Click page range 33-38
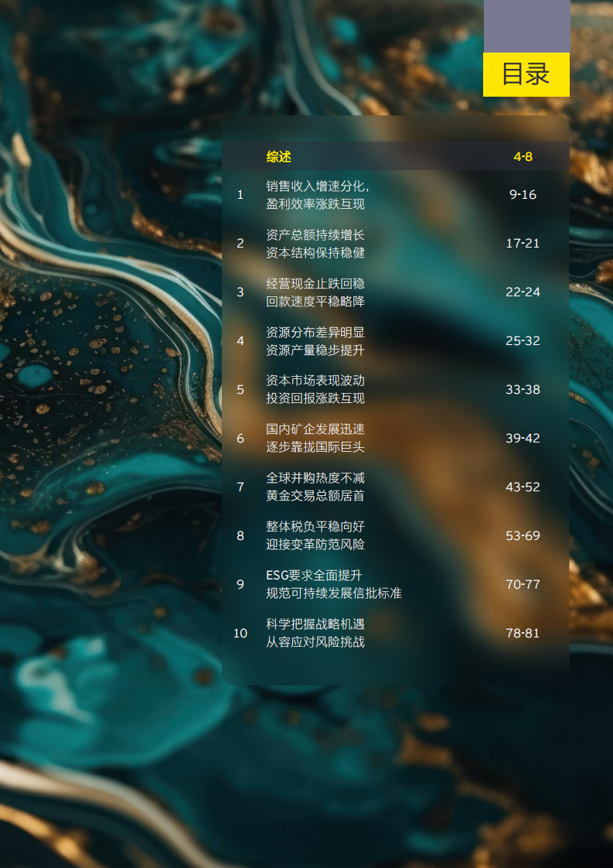Viewport: 613px width, 868px height. click(523, 390)
